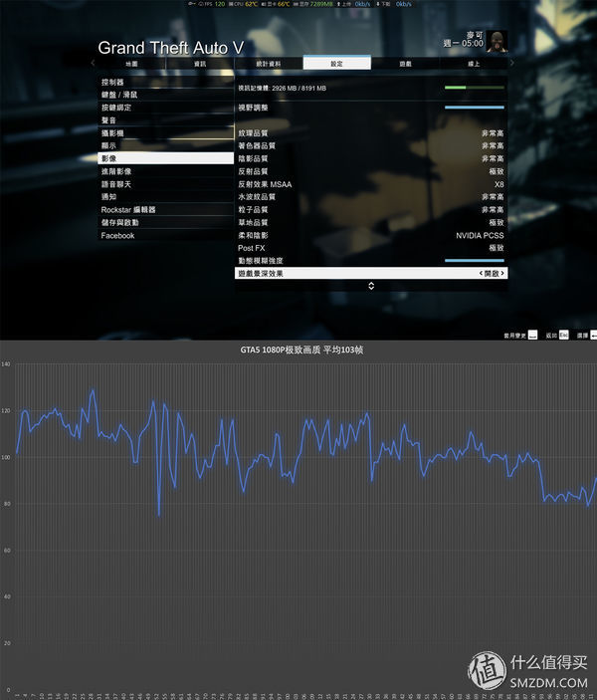Click the Enter key icon for 選擇

pos(594,335)
